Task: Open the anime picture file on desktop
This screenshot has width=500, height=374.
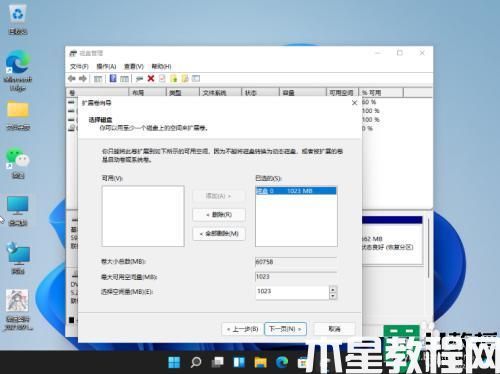Action: [x=18, y=310]
